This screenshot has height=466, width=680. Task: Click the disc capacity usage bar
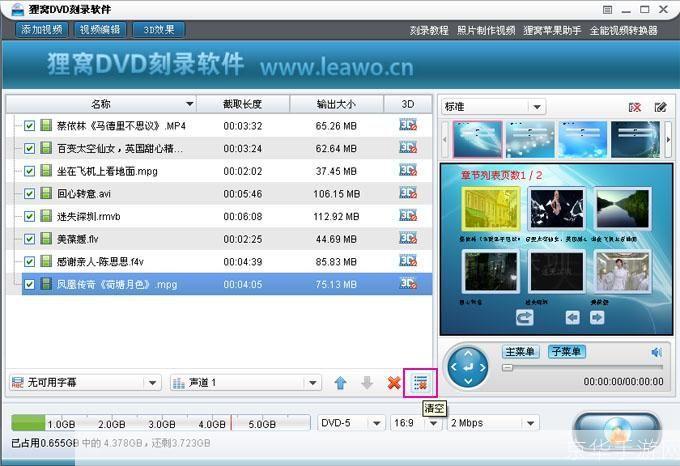pos(161,423)
